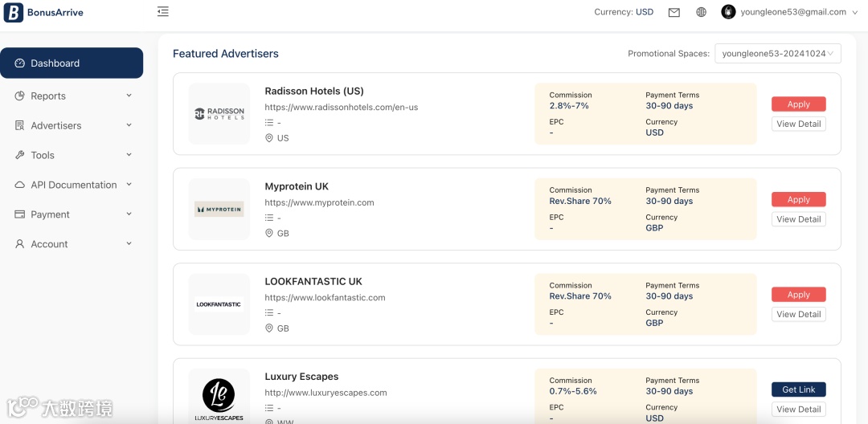This screenshot has width=868, height=424.
Task: Open the mail envelope icon in header
Action: point(674,12)
